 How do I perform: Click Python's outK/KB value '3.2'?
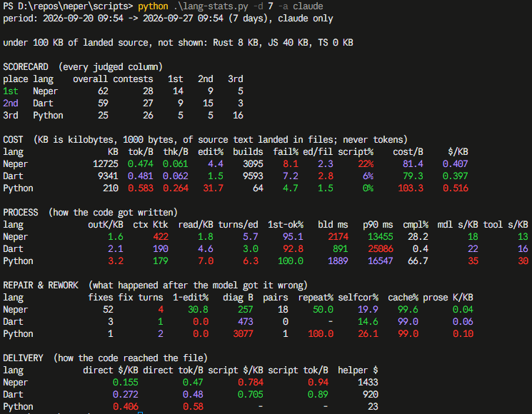click(x=116, y=261)
